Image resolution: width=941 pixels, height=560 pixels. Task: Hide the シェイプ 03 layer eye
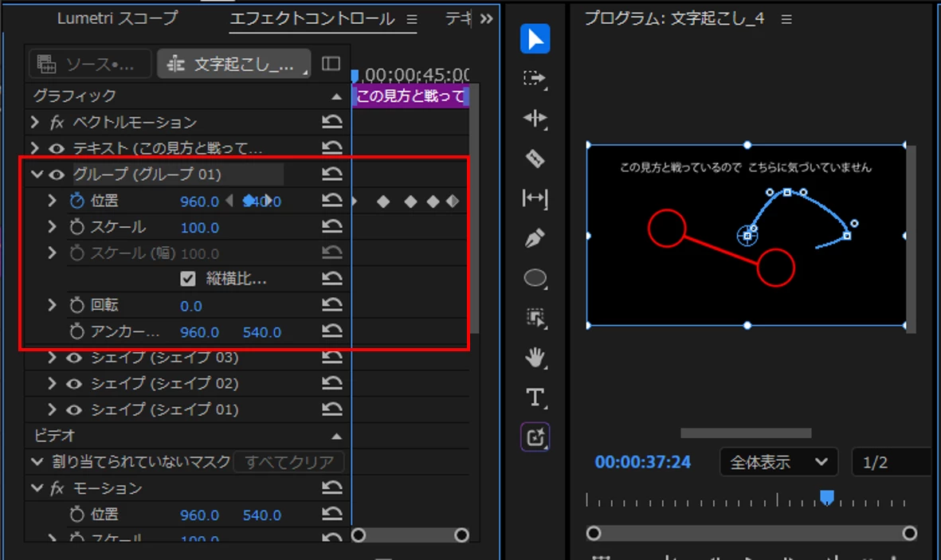tap(74, 358)
